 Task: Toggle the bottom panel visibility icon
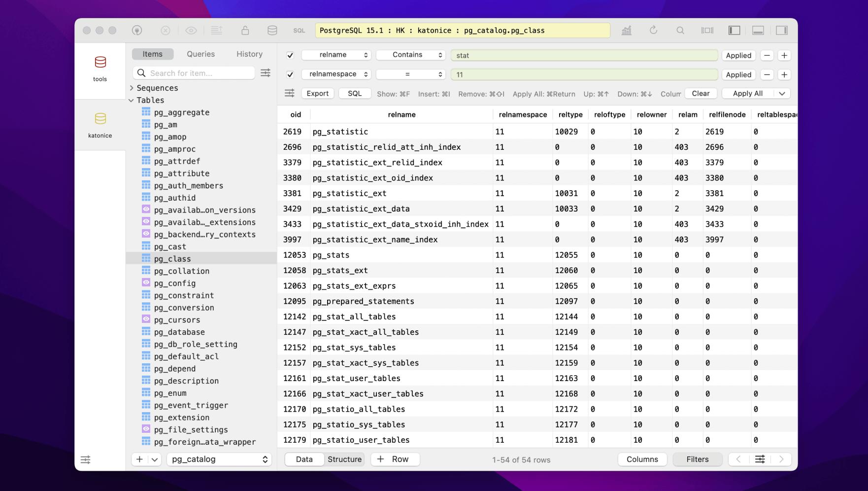click(758, 30)
